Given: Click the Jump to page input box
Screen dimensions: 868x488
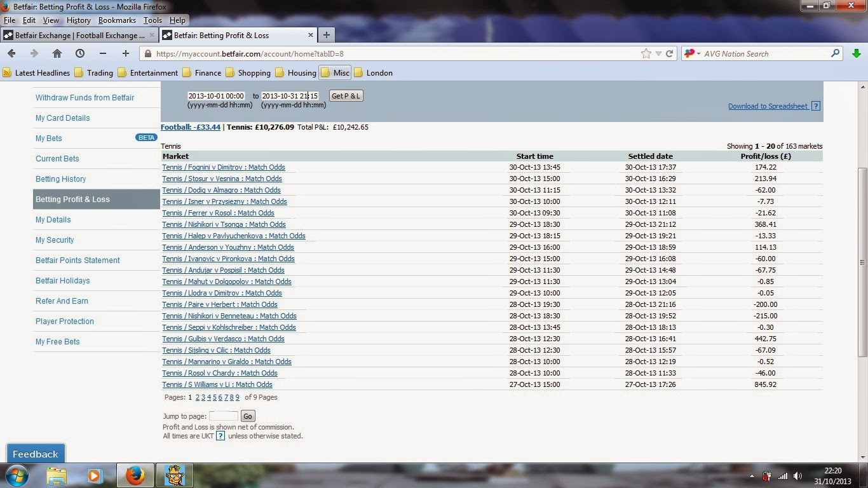Looking at the screenshot, I should (x=224, y=416).
